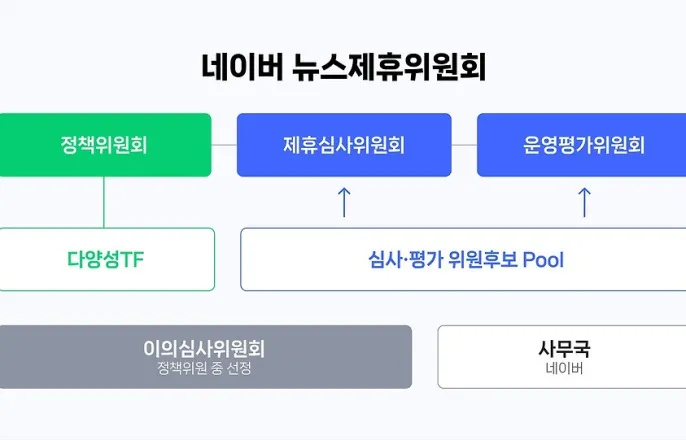Click the 운영평가위원회 box
The height and width of the screenshot is (440, 686).
point(584,145)
